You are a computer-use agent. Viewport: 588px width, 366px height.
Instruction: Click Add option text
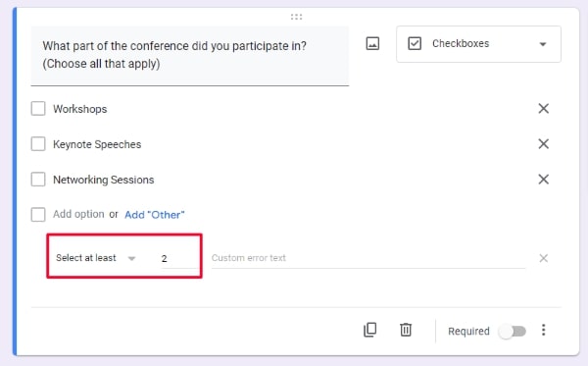click(x=78, y=214)
